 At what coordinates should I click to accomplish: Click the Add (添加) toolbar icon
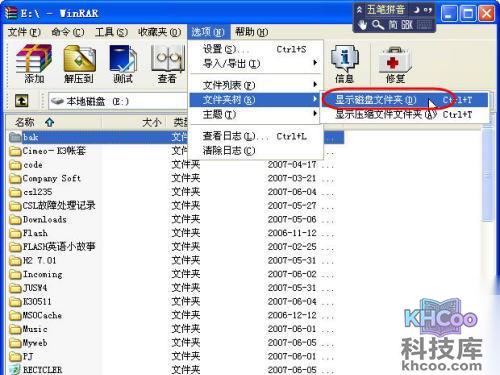point(34,59)
